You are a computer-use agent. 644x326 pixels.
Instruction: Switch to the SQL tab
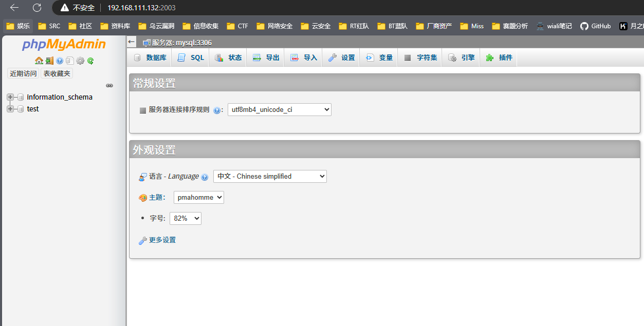click(191, 57)
